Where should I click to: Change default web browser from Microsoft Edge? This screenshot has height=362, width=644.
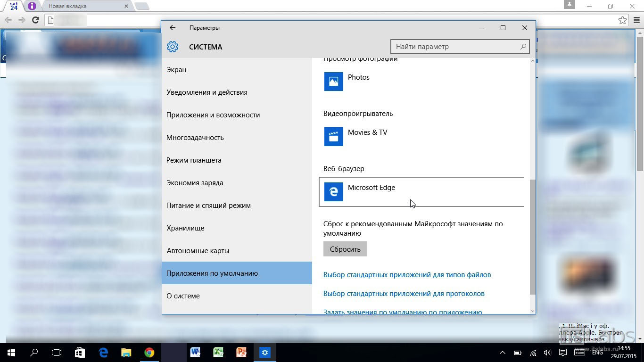click(421, 192)
